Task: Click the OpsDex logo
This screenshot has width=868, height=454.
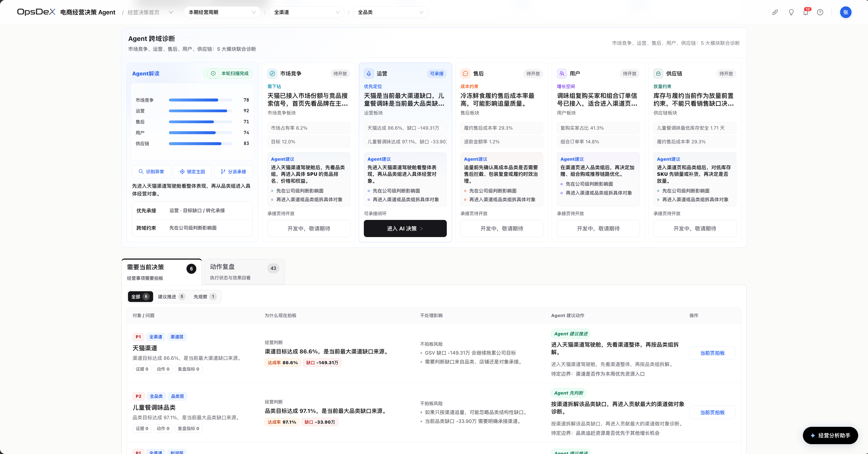Action: 36,12
